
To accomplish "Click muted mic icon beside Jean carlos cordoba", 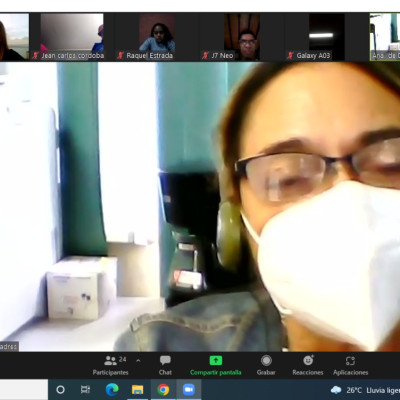I will (x=35, y=56).
